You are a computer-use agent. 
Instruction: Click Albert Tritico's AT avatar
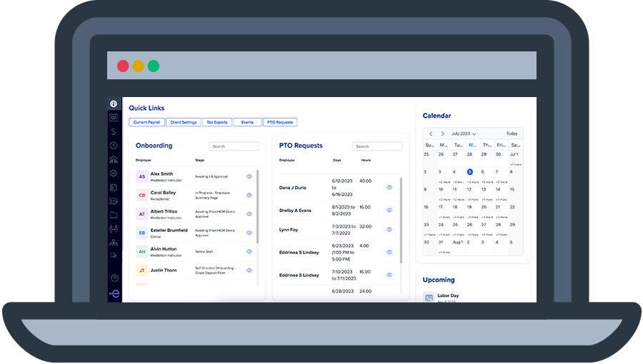tap(142, 214)
